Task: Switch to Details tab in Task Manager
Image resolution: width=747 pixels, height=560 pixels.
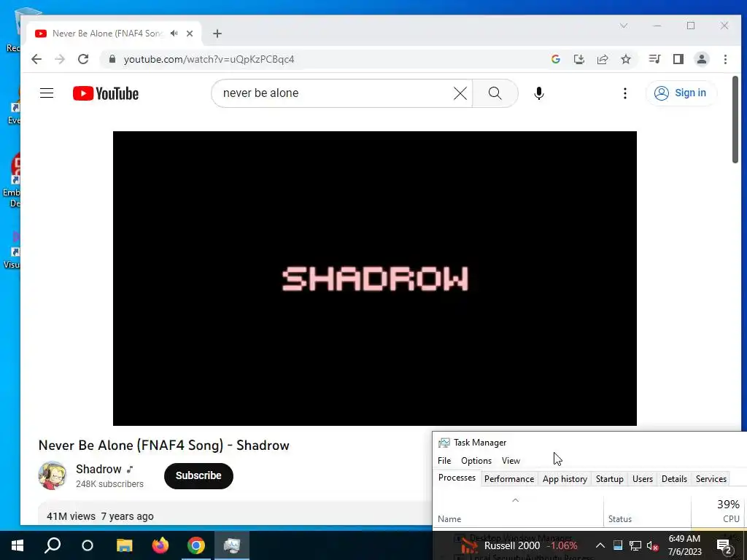Action: point(674,479)
